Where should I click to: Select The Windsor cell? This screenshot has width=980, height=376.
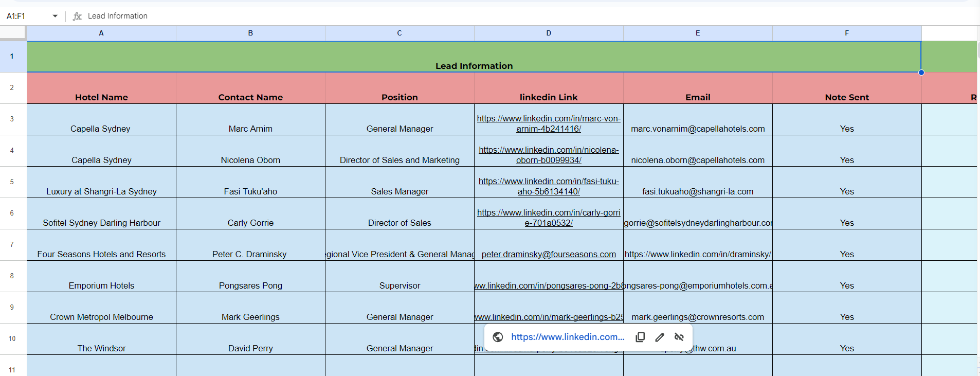(x=101, y=339)
